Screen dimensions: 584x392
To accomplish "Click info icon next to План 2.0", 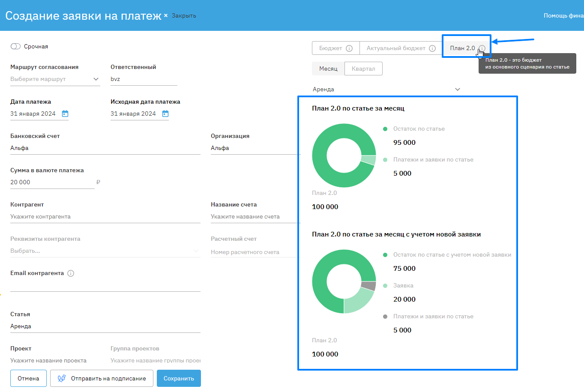I will 482,48.
